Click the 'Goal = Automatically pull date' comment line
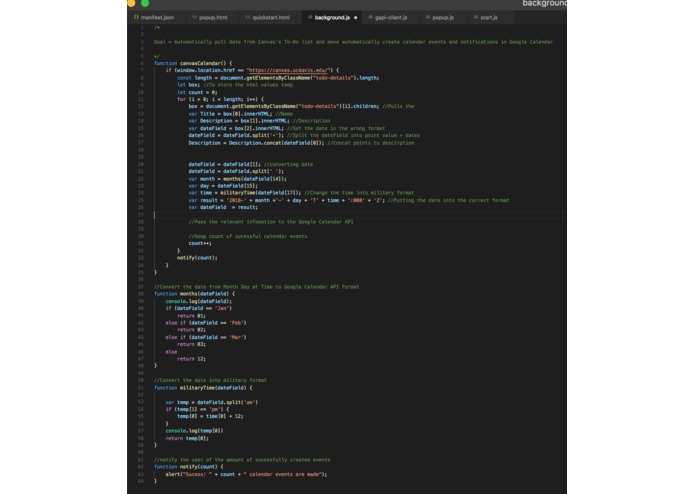Screen dimensions: 695x494 353,42
